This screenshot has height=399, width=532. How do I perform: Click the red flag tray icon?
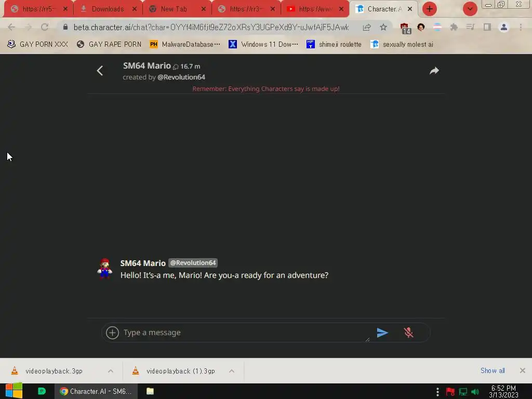click(x=450, y=392)
